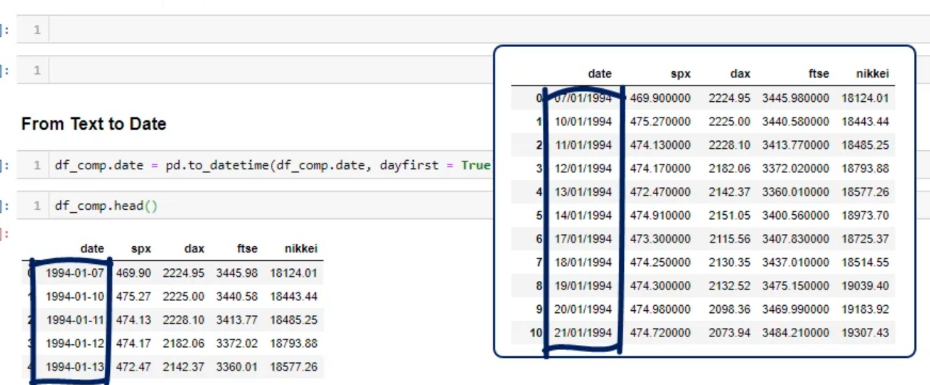
Task: Click the popup ftse value 3440.580000
Action: (x=796, y=122)
